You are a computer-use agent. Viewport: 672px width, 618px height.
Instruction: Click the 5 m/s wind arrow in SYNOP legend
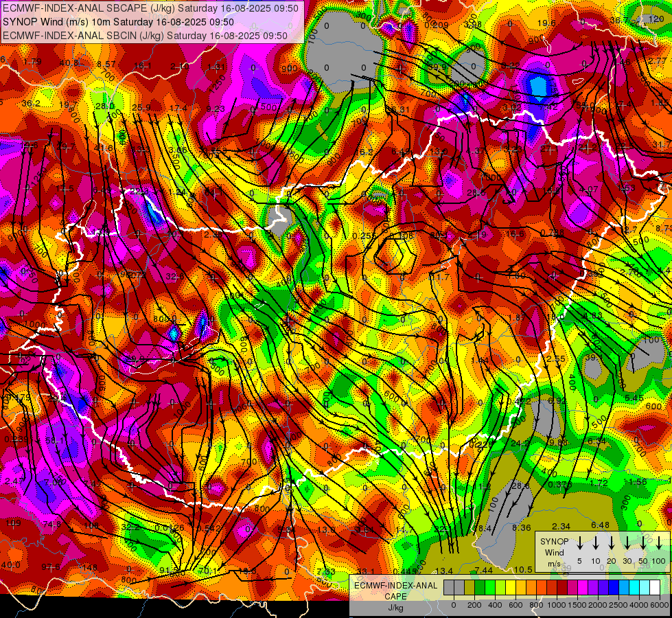579,543
